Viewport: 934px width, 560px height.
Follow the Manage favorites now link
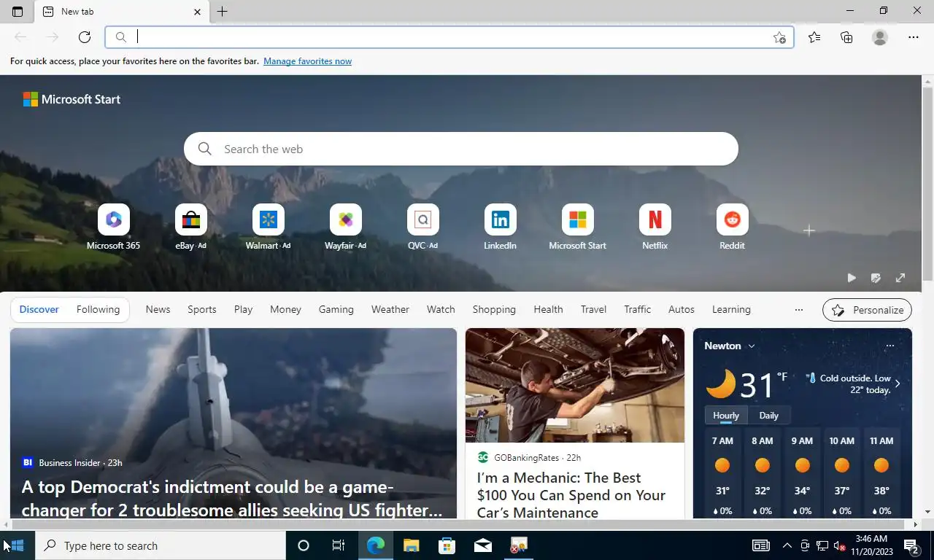coord(307,61)
